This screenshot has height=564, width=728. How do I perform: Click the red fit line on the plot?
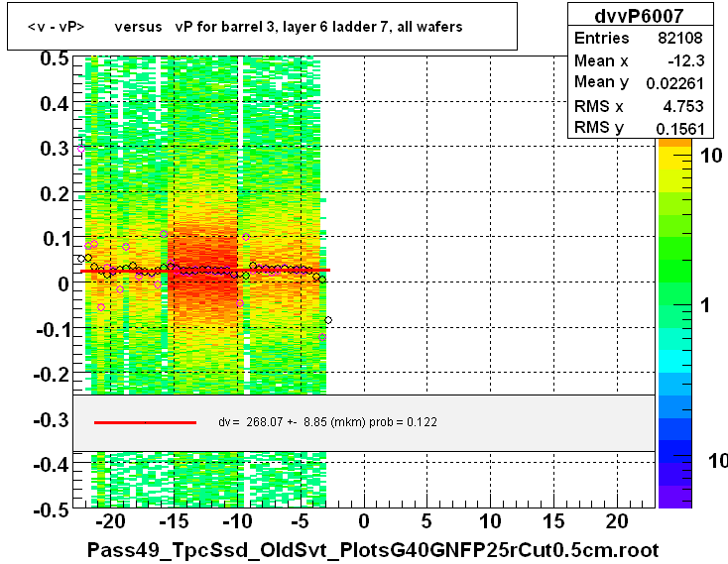[x=205, y=271]
